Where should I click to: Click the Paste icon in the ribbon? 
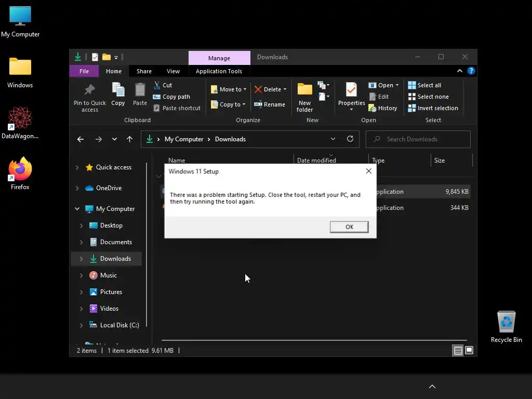(x=140, y=90)
